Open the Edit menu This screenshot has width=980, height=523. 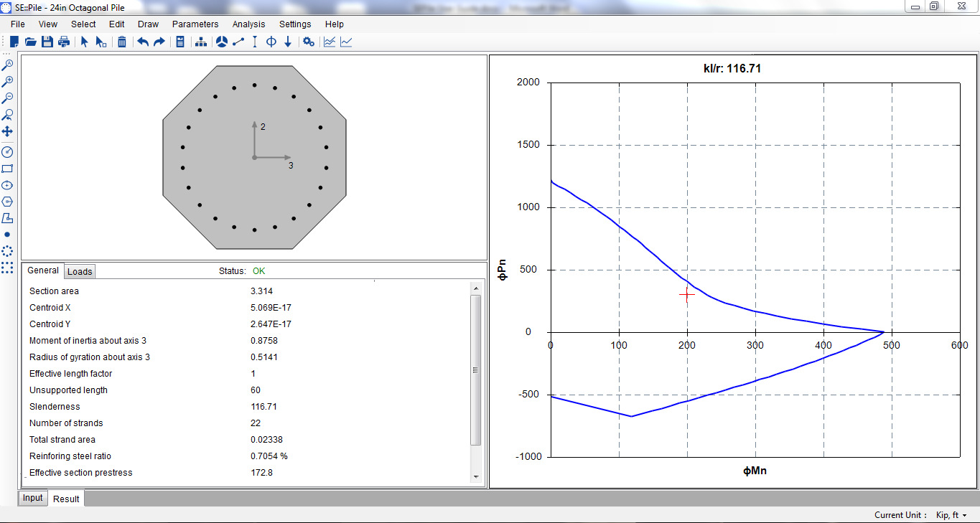[117, 24]
